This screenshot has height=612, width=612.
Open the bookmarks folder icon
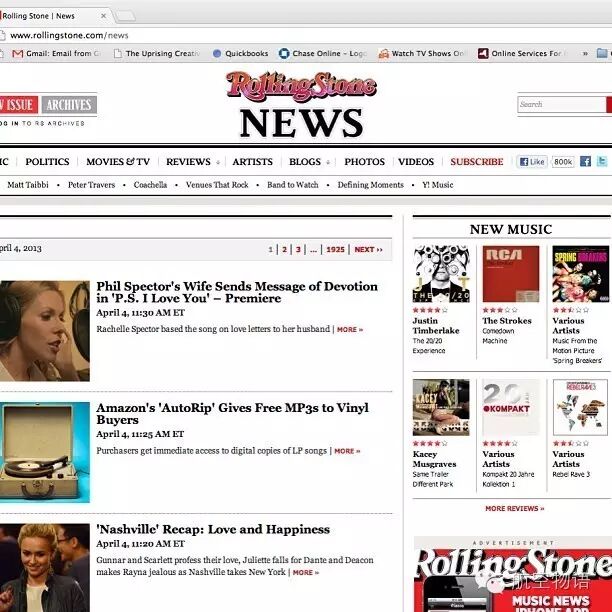tap(603, 53)
